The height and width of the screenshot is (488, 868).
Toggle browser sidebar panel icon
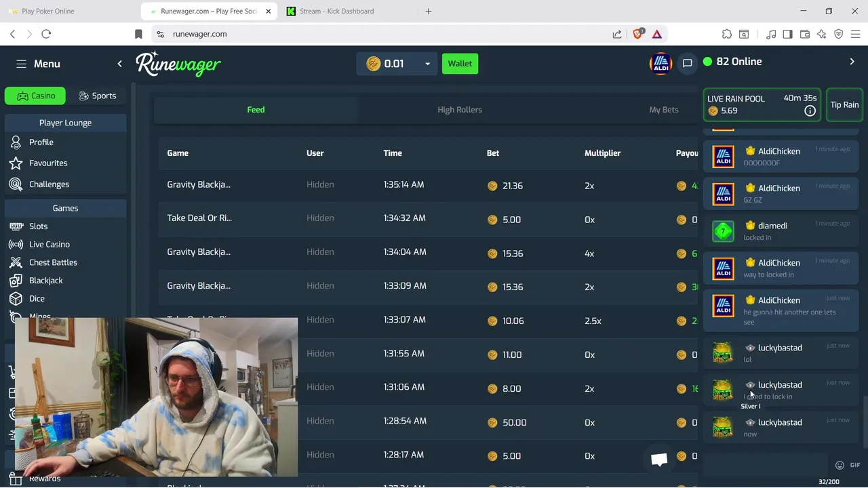tap(787, 34)
